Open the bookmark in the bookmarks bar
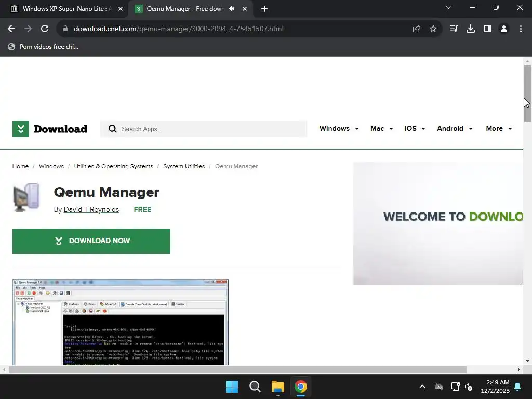Image resolution: width=532 pixels, height=399 pixels. (44, 47)
